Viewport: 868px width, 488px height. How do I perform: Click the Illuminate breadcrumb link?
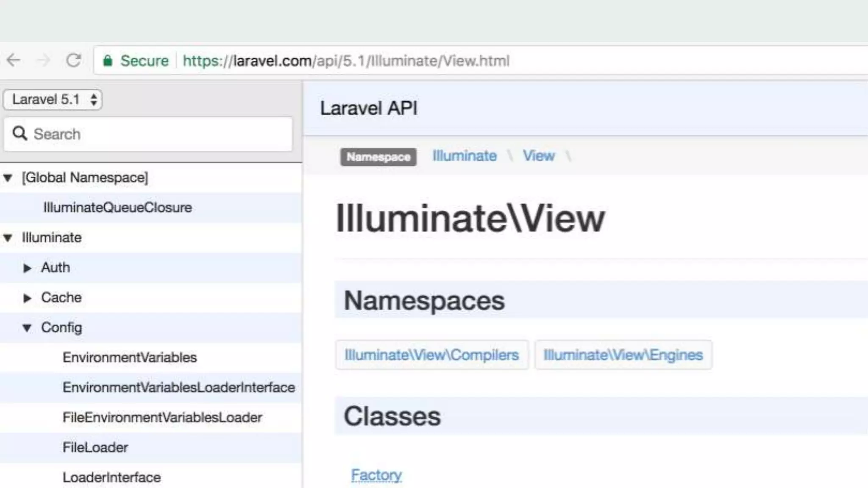click(465, 156)
